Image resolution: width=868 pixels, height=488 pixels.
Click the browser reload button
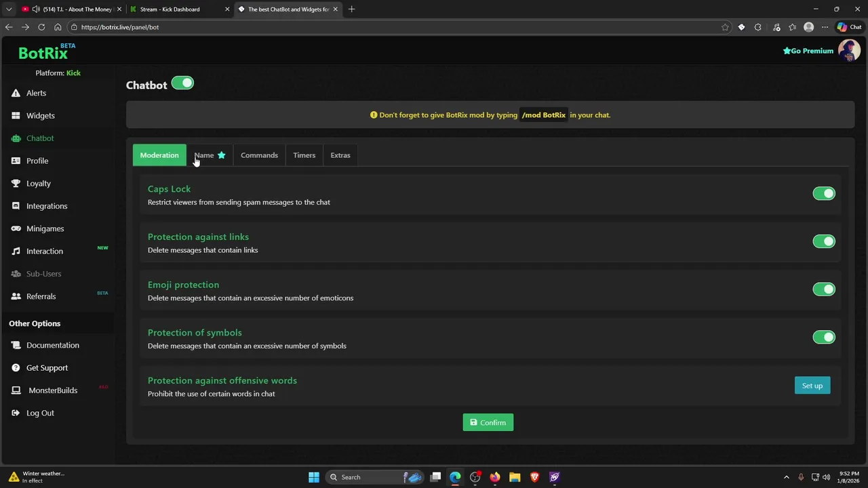[x=41, y=27]
